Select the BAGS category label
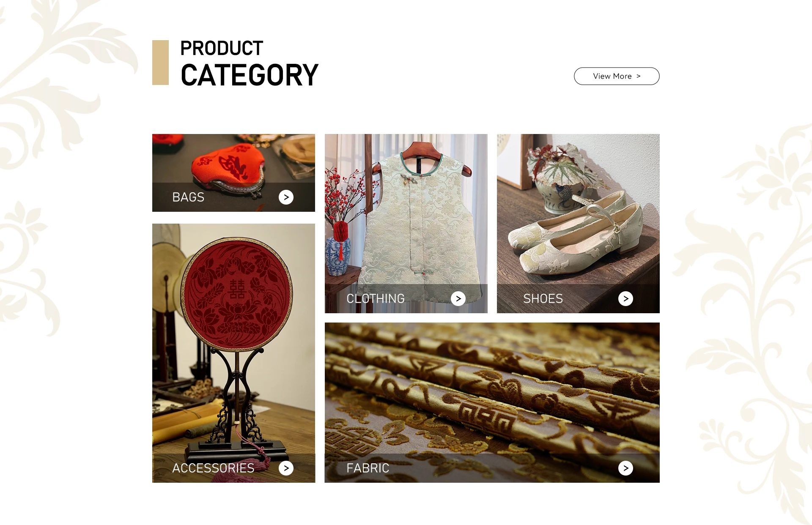This screenshot has height=525, width=812. point(188,197)
